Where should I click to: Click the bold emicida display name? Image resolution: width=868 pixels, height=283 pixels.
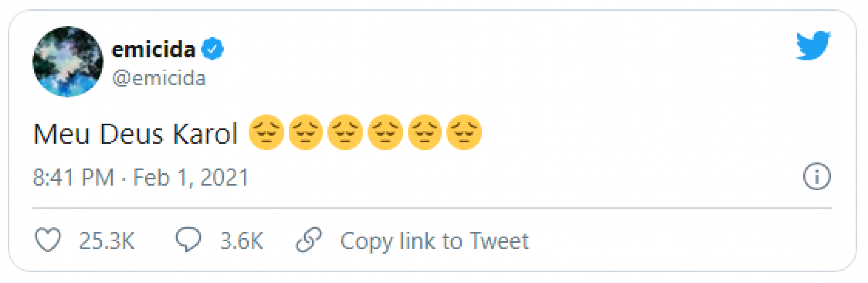(x=153, y=49)
